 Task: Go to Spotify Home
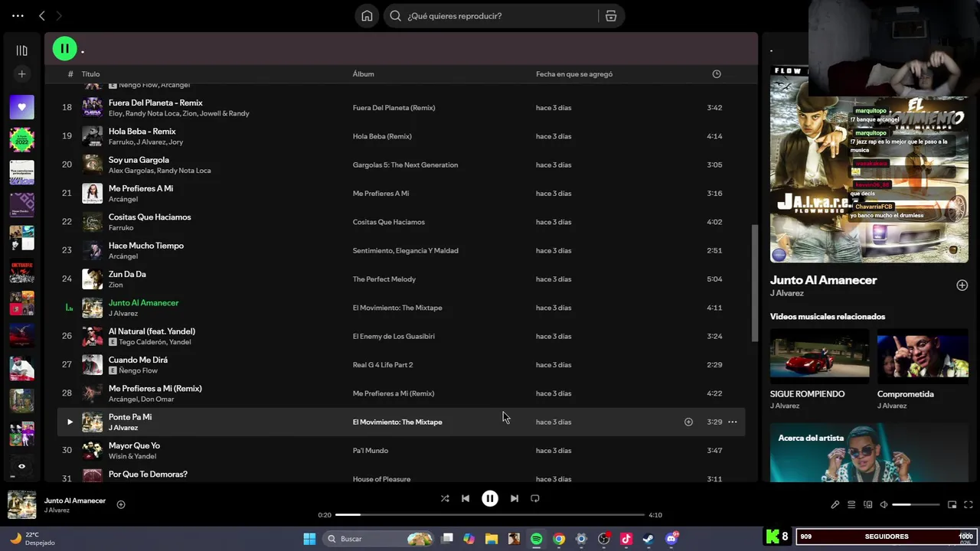tap(367, 16)
